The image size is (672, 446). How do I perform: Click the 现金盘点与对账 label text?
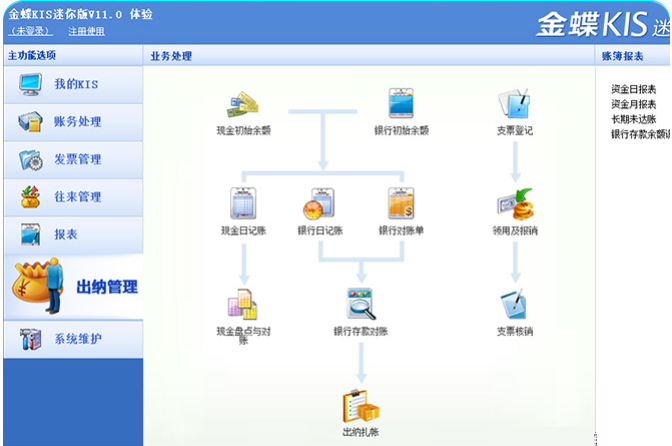click(243, 335)
